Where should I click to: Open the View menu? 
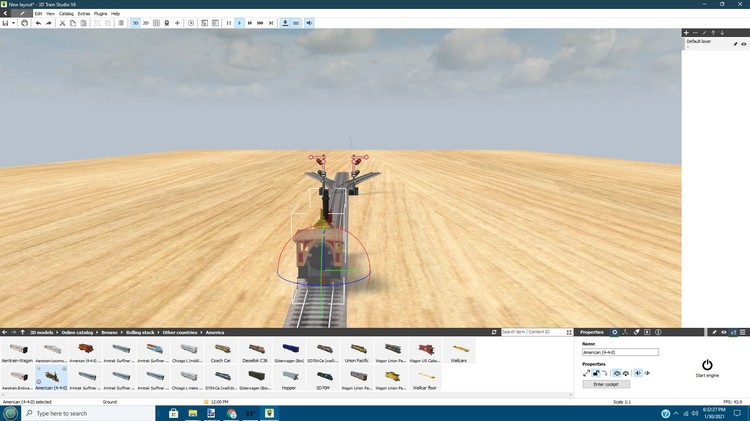pyautogui.click(x=50, y=14)
